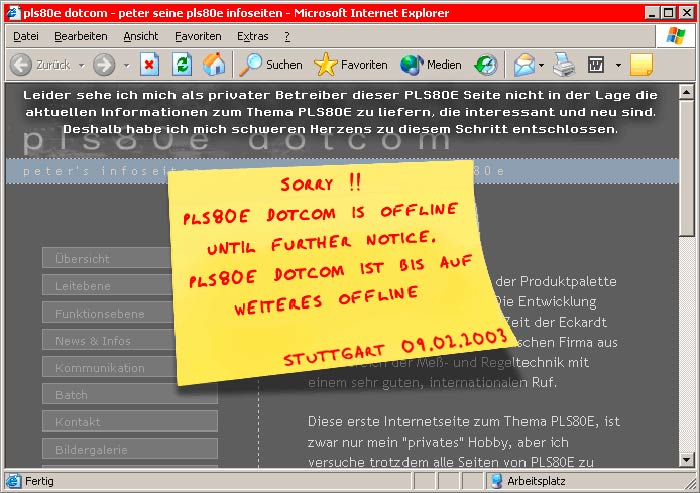Refresh the page with the reload icon
700x493 pixels.
coord(181,65)
